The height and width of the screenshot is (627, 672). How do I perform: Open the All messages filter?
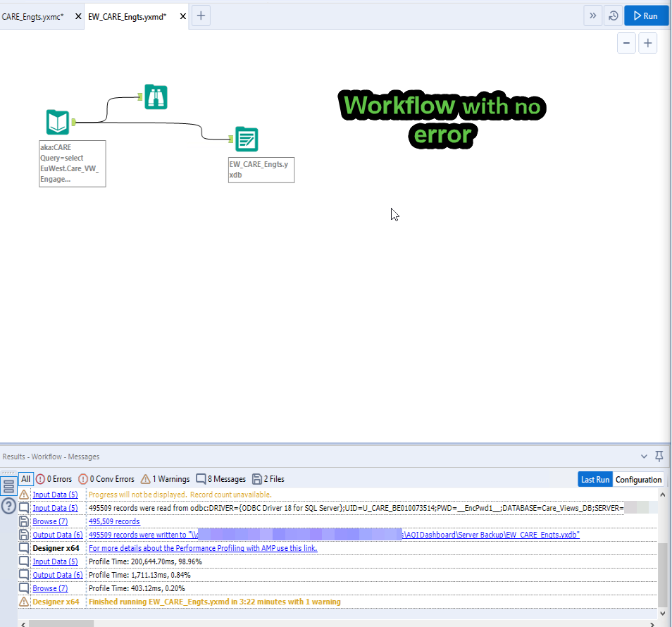[x=25, y=478]
